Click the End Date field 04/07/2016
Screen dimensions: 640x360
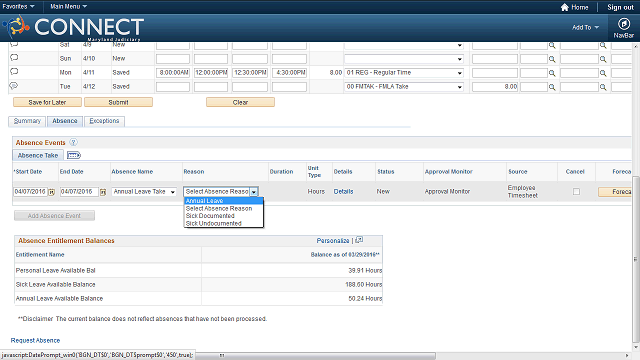[x=79, y=191]
